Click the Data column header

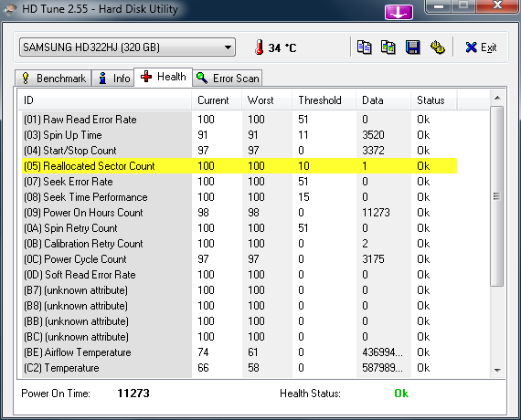coord(384,100)
